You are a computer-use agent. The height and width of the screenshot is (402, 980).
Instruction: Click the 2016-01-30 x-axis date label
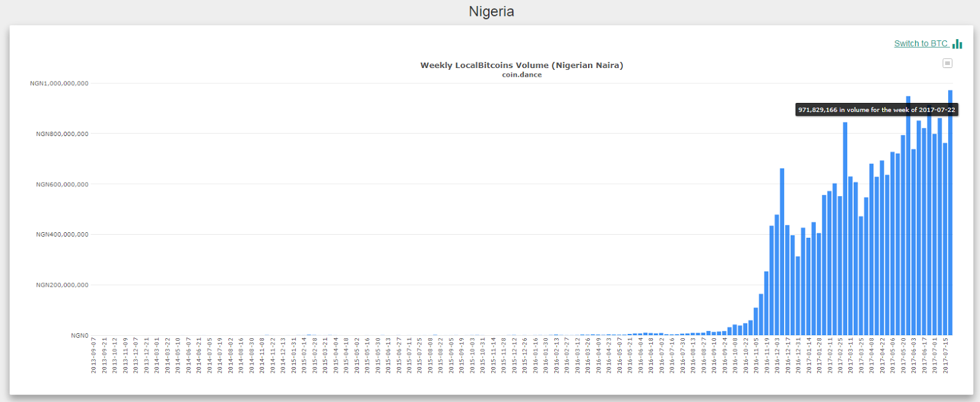(x=546, y=355)
